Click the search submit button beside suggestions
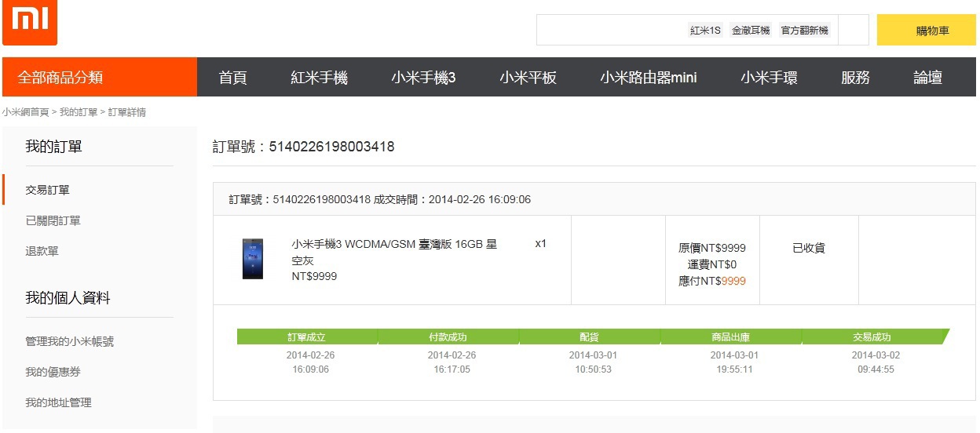The image size is (980, 433). [x=854, y=30]
